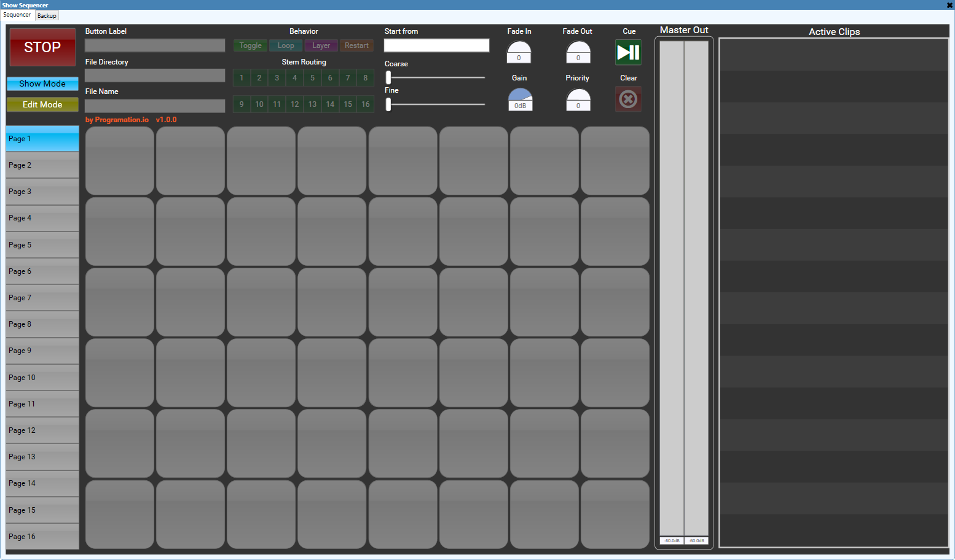This screenshot has width=955, height=560.
Task: Enable the Toggle behavior button
Action: pyautogui.click(x=250, y=45)
